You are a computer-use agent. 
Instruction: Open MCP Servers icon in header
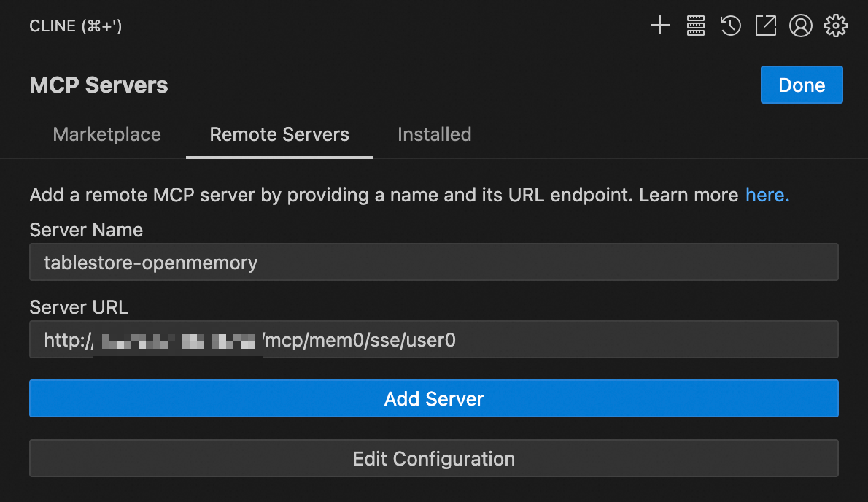click(696, 26)
